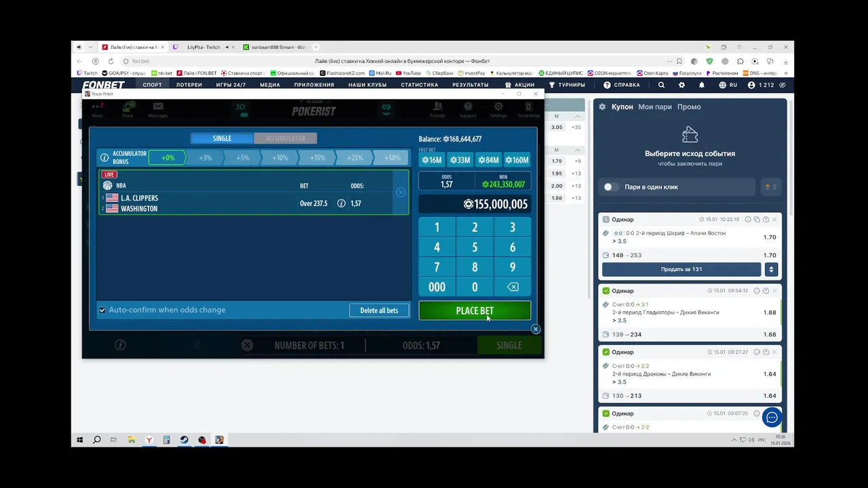Click the accumulator bonus info icon
The width and height of the screenshot is (868, 488).
tap(104, 158)
